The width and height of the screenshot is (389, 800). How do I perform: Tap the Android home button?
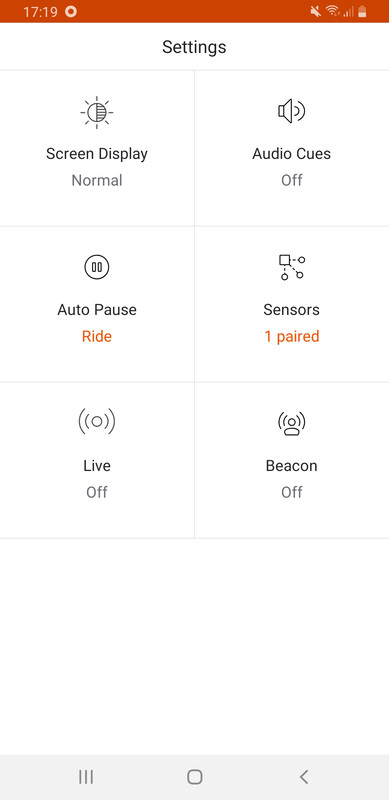click(194, 777)
